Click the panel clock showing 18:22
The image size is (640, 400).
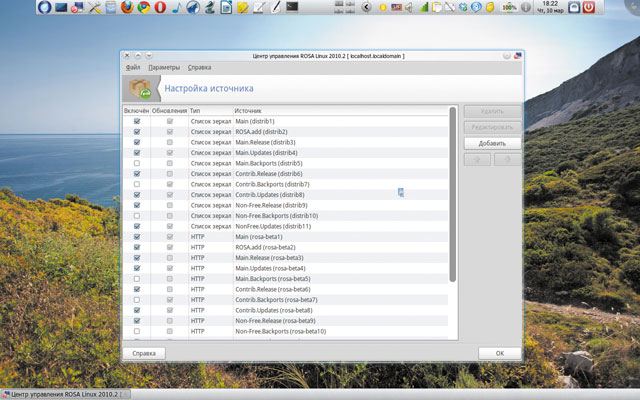click(x=550, y=7)
